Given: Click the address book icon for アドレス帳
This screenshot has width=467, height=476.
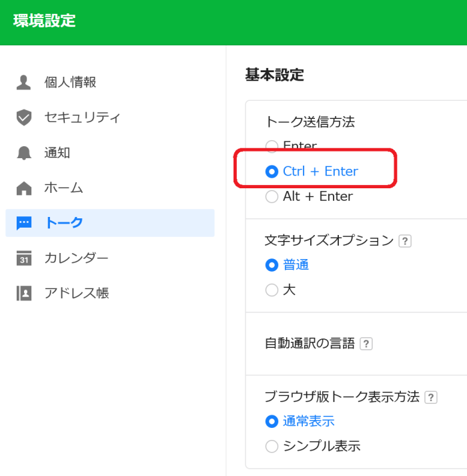Looking at the screenshot, I should tap(23, 293).
